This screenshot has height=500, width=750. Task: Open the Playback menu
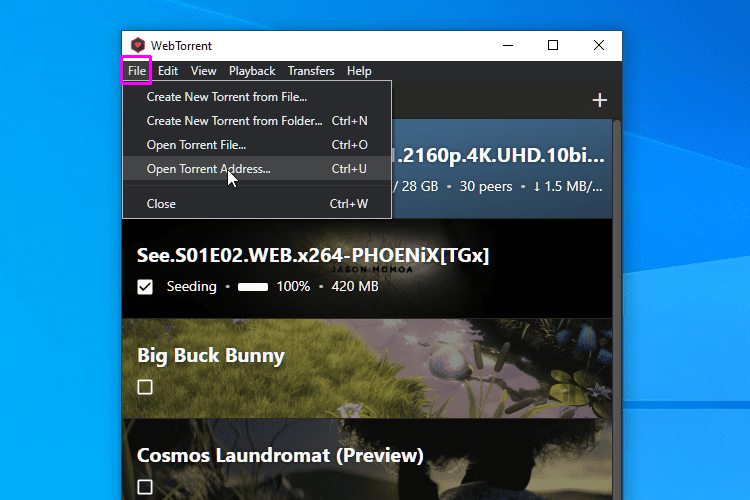252,71
